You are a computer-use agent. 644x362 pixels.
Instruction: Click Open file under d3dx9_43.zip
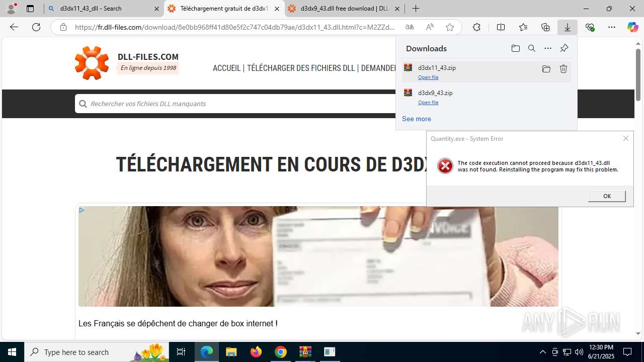click(x=428, y=103)
